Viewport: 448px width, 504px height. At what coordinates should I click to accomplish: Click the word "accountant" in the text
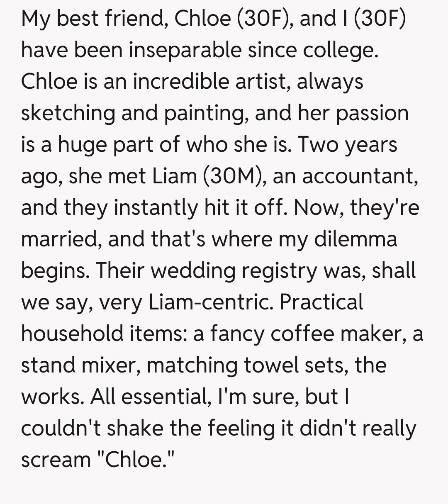pyautogui.click(x=359, y=176)
